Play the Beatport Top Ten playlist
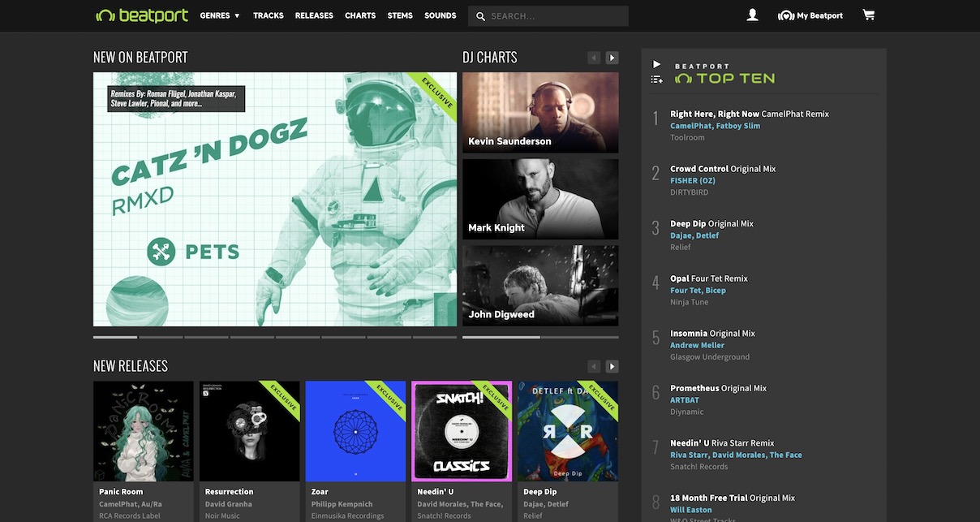980x522 pixels. point(656,63)
